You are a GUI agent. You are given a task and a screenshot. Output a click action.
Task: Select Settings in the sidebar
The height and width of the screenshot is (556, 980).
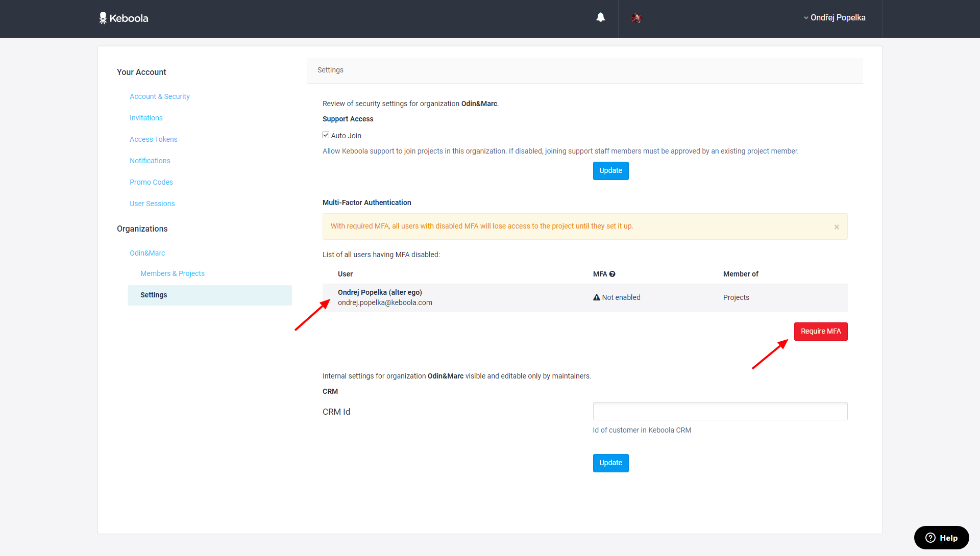point(210,295)
